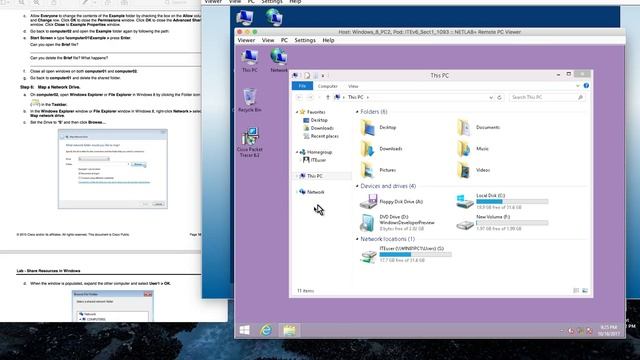Open Viewer menu in Remote PC Viewer
This screenshot has width=640, height=360.
(246, 40)
